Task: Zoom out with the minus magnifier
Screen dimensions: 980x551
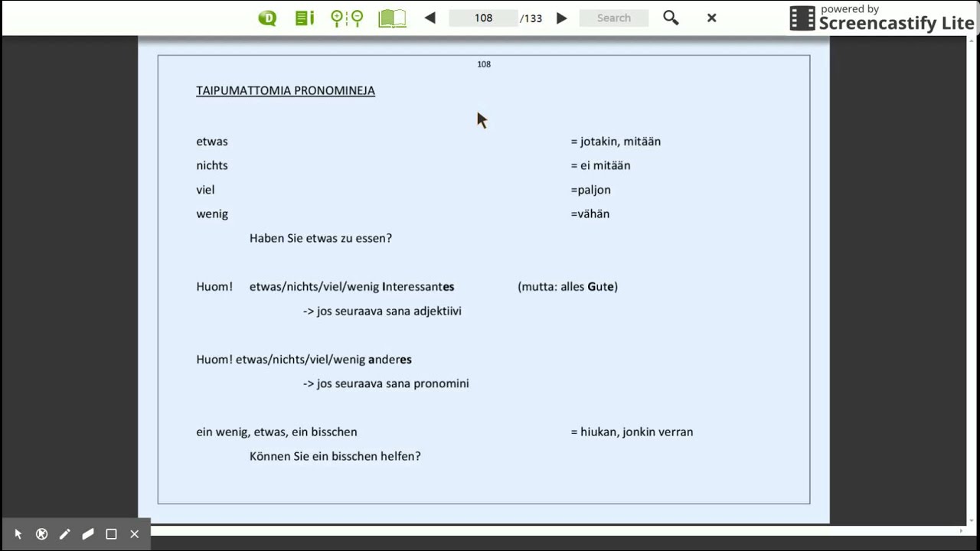Action: coord(356,18)
